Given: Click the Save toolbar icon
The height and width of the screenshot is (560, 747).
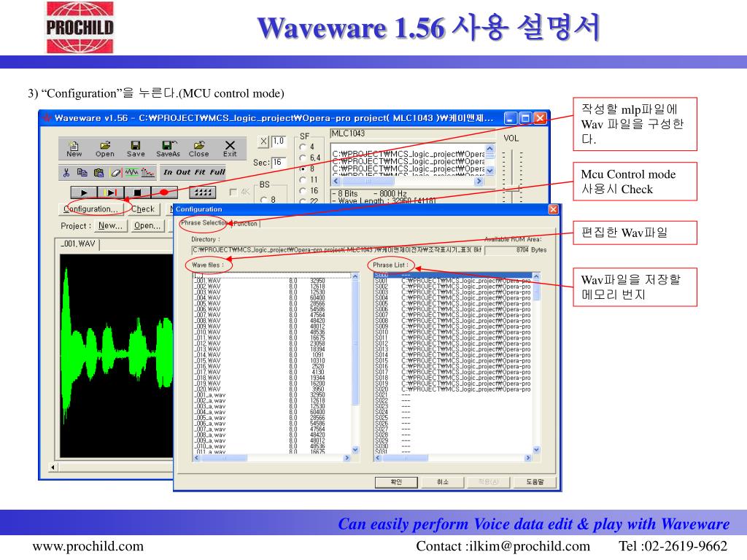Looking at the screenshot, I should coord(136,149).
